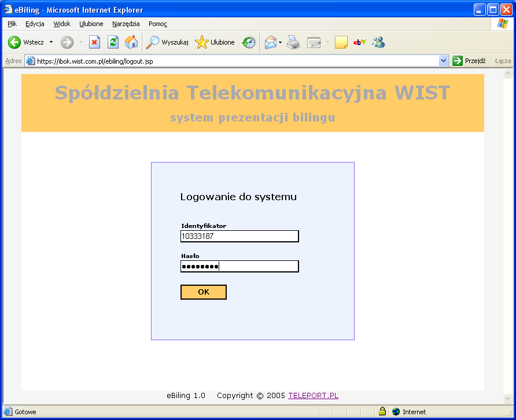This screenshot has height=420, width=516.
Task: Click the 'system prezentacji bilingu' subtitle
Action: coord(252,117)
